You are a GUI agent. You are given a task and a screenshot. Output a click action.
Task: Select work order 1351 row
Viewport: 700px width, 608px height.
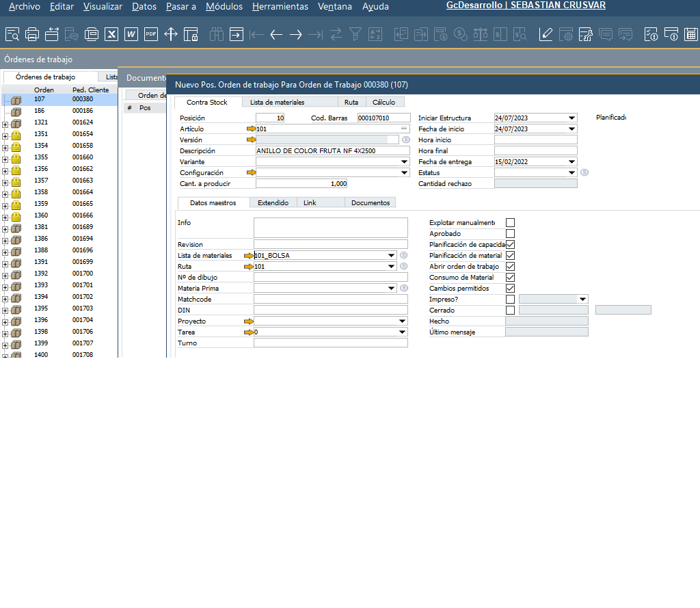60,134
